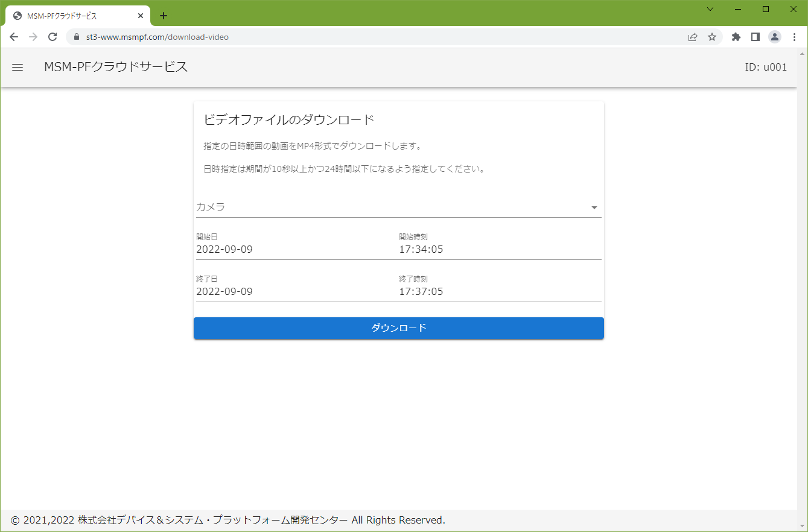Bookmark this page with the star icon
808x532 pixels.
[x=712, y=37]
